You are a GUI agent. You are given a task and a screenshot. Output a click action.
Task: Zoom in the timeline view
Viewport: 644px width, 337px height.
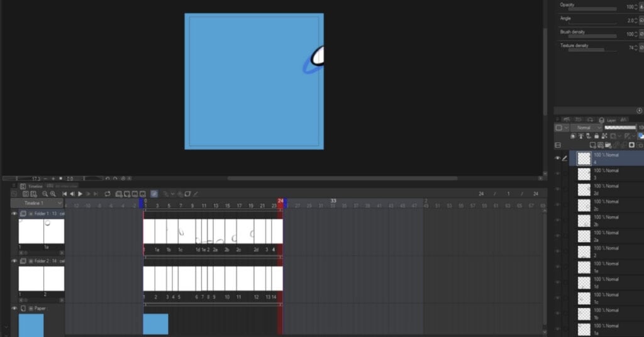tap(53, 194)
